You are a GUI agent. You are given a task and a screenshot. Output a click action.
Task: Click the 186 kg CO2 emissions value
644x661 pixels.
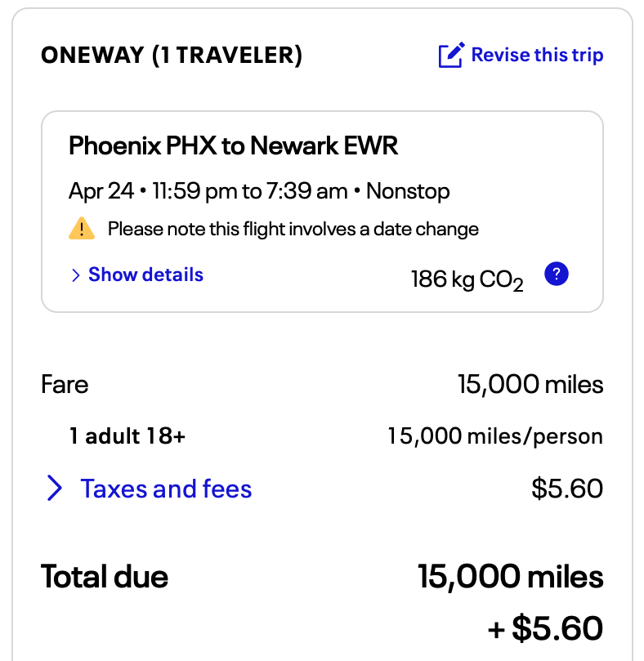coord(467,280)
